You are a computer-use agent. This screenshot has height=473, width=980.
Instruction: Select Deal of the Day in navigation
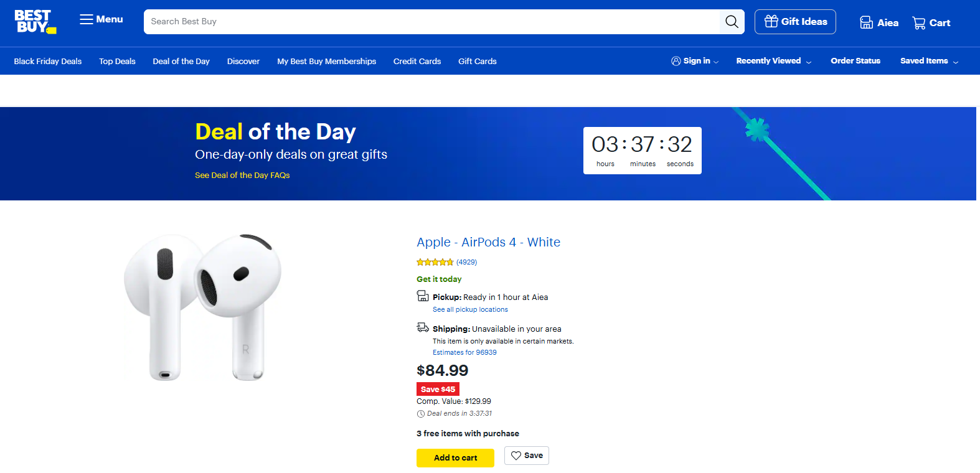point(181,61)
